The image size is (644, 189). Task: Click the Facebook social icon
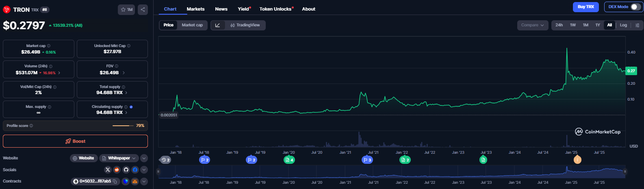pos(135,170)
